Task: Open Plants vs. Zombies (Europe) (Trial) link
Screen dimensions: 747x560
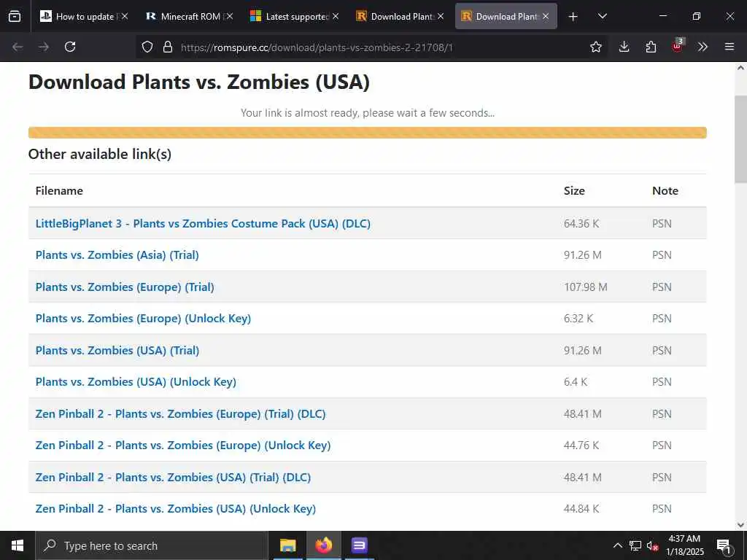Action: 125,287
